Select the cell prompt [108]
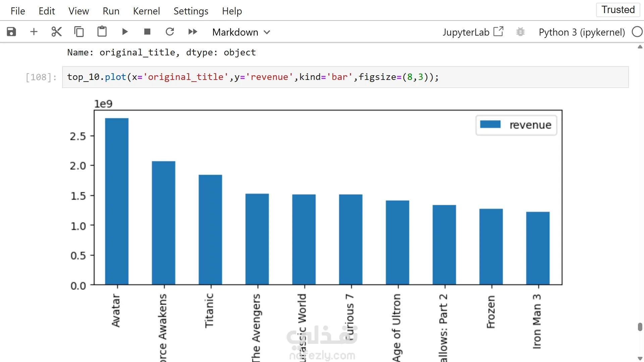This screenshot has width=644, height=362. (x=41, y=77)
